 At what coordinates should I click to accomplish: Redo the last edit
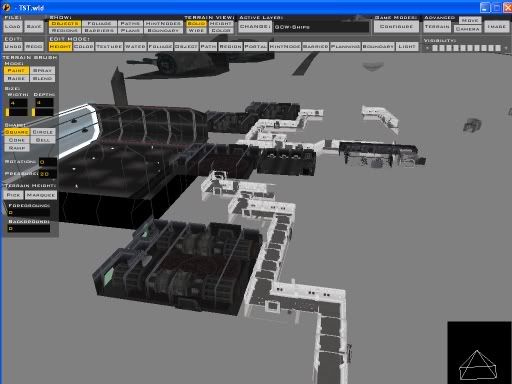(34, 46)
